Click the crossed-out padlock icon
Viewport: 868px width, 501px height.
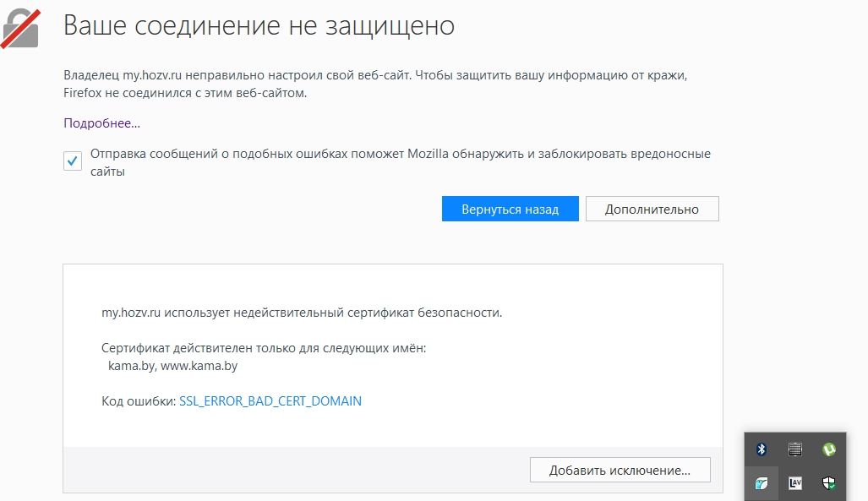pyautogui.click(x=20, y=26)
